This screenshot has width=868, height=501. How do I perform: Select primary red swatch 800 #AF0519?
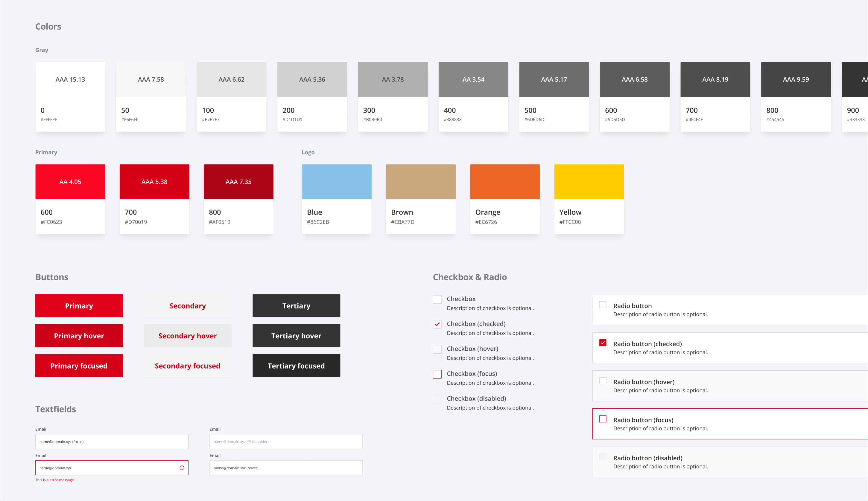(238, 199)
